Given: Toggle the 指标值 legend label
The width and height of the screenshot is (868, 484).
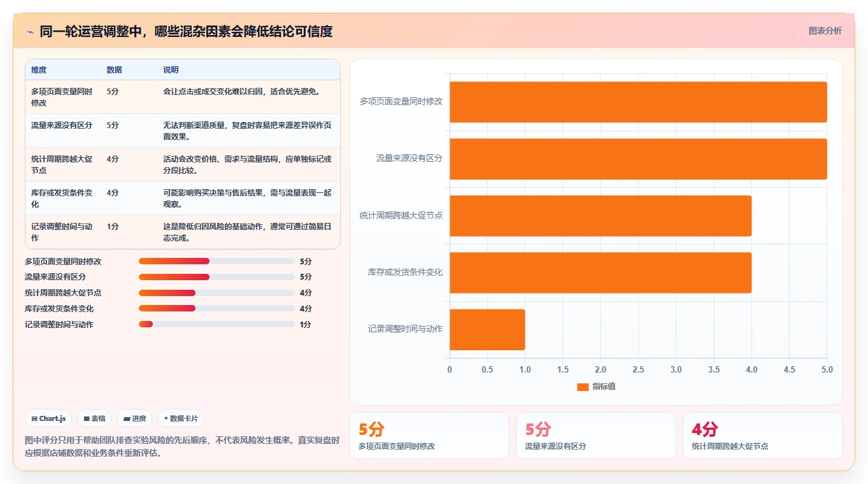Looking at the screenshot, I should [604, 387].
